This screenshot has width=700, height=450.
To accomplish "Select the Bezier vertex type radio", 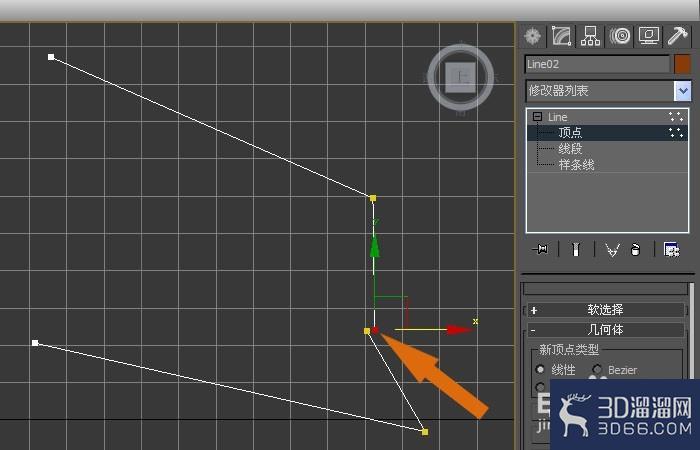I will point(597,369).
